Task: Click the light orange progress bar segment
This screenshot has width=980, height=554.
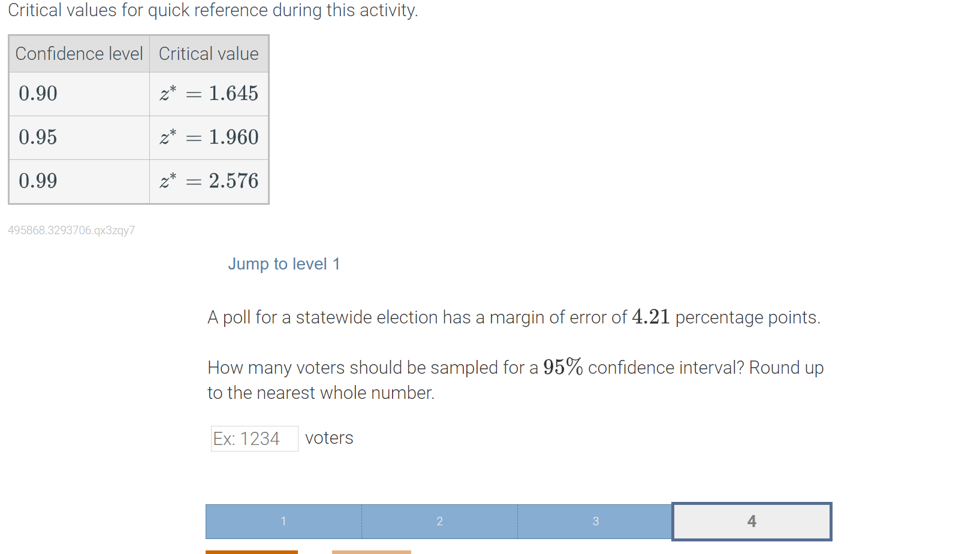Action: point(371,552)
